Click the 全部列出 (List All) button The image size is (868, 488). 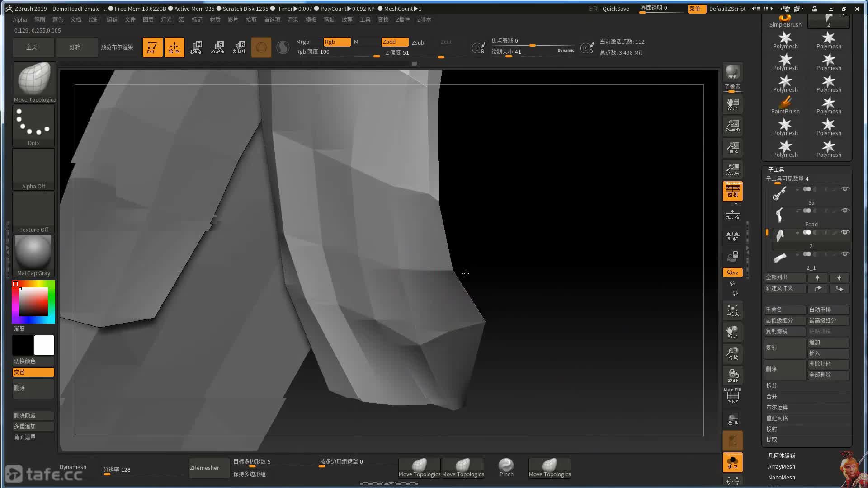tap(785, 277)
